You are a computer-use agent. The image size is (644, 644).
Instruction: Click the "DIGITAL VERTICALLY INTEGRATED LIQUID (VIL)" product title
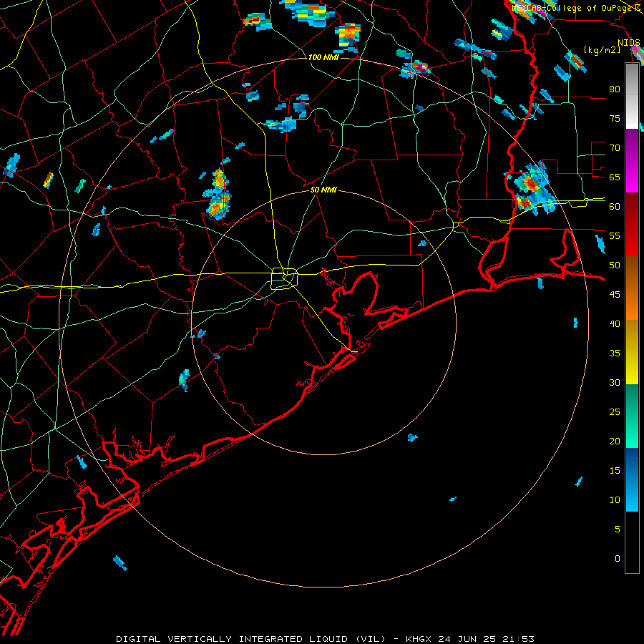point(251,639)
